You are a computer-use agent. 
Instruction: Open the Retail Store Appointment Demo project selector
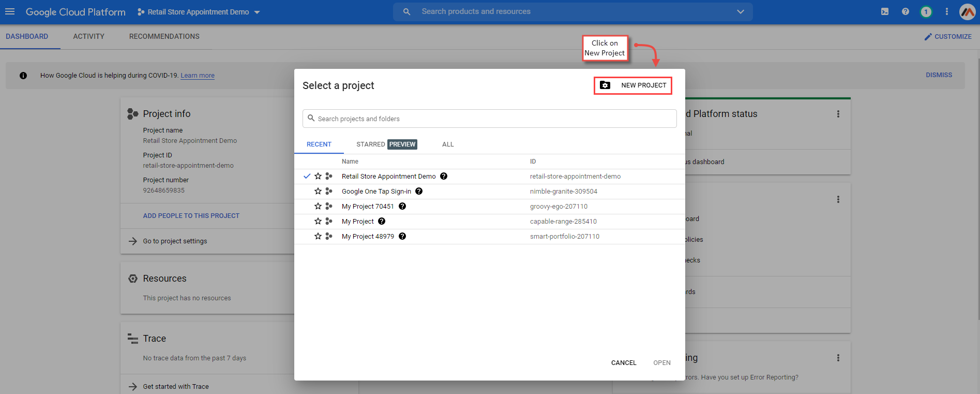coord(199,12)
